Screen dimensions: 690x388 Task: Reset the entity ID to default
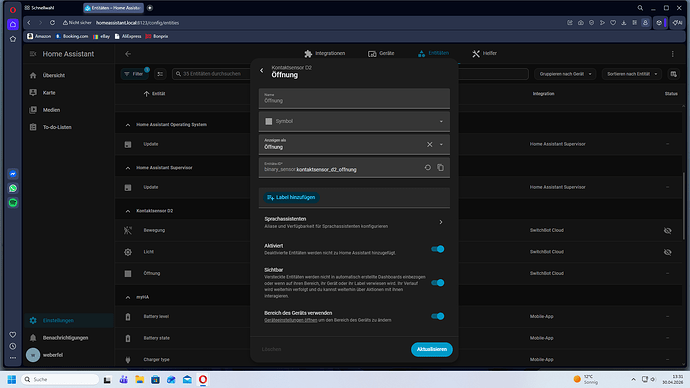pos(427,168)
